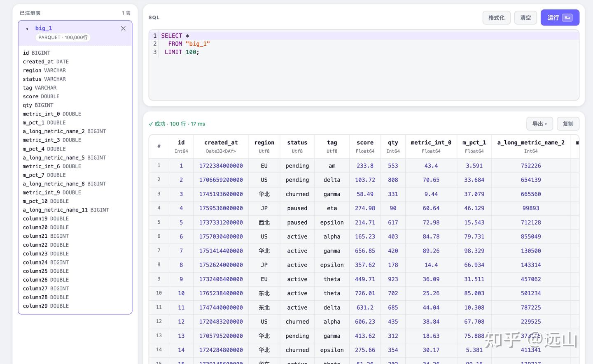Viewport: 593px width, 364px height.
Task: Click the # row index header
Action: (159, 146)
